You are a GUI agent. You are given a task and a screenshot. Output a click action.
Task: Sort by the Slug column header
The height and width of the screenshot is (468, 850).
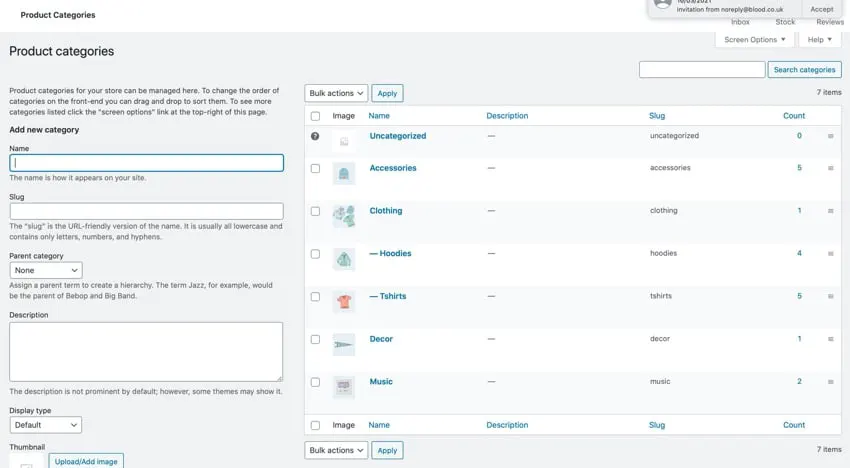pos(656,116)
